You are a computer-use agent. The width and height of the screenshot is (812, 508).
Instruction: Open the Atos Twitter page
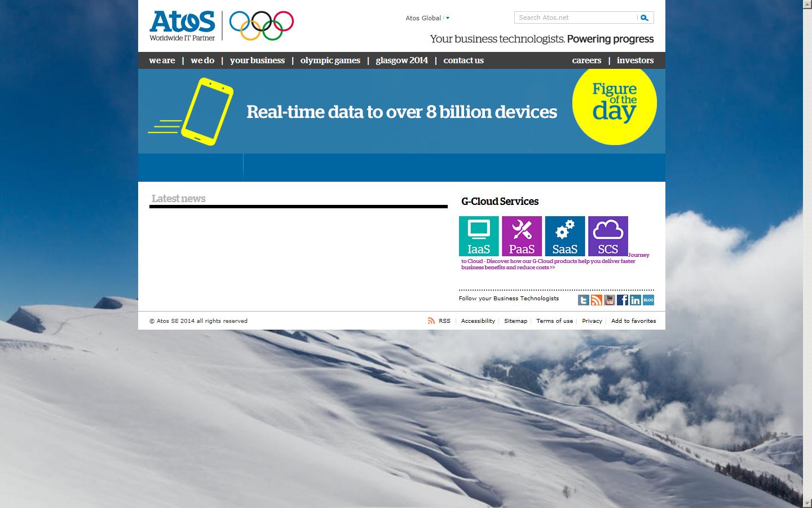click(584, 300)
